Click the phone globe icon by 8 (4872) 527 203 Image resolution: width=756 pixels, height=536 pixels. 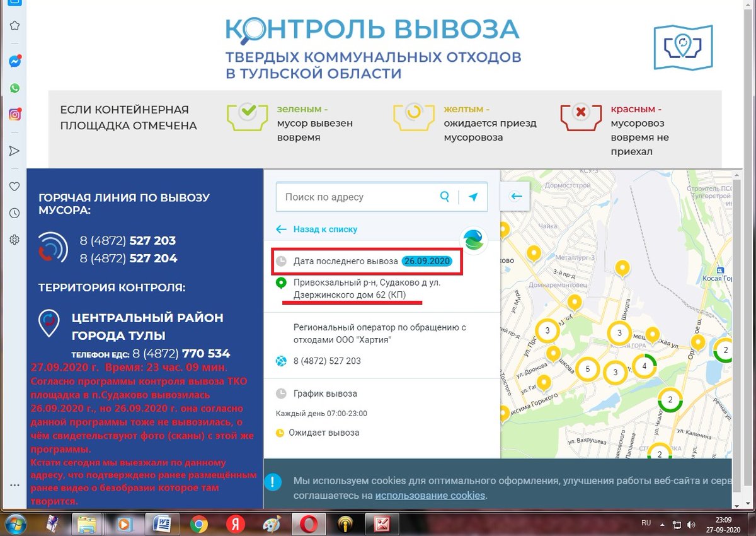281,361
